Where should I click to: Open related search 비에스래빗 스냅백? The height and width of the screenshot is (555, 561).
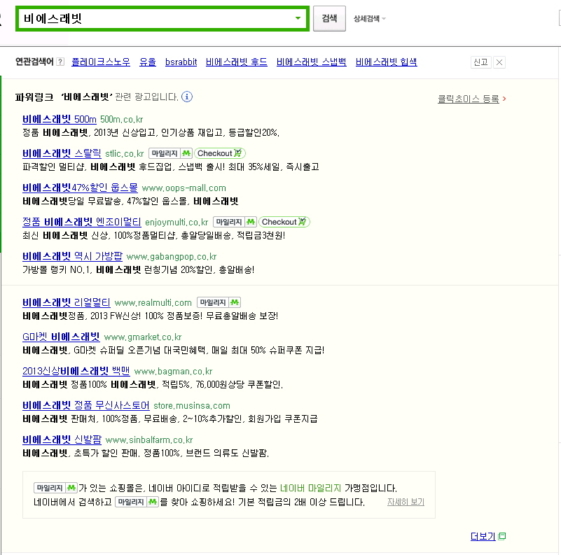pos(311,62)
